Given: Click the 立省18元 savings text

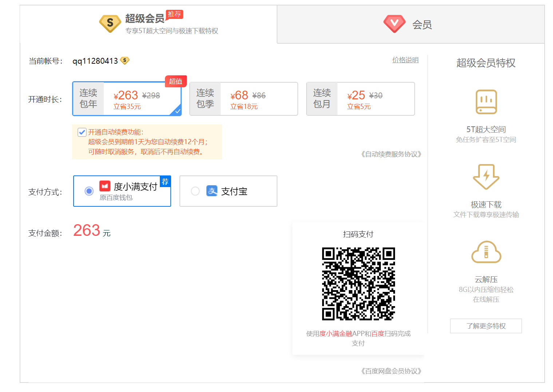Looking at the screenshot, I should [244, 106].
